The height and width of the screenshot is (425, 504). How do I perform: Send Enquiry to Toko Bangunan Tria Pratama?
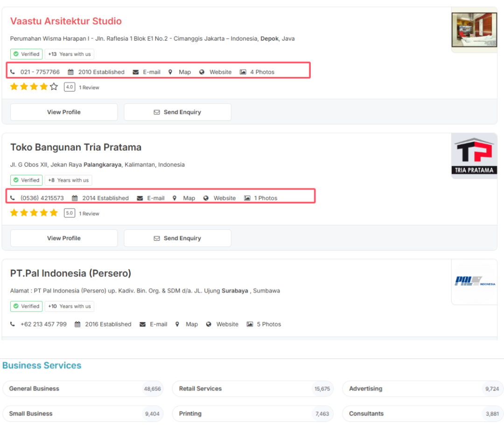tap(178, 238)
